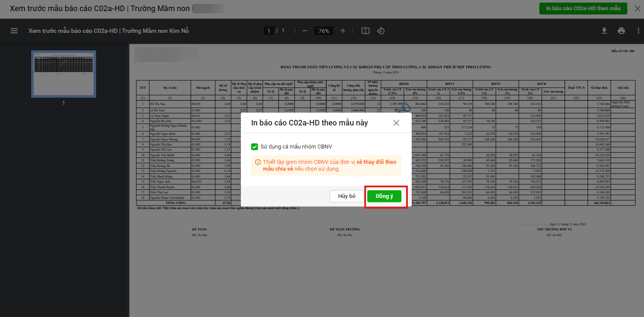Image resolution: width=644 pixels, height=317 pixels.
Task: Select the page 1 thumbnail
Action: 64,74
